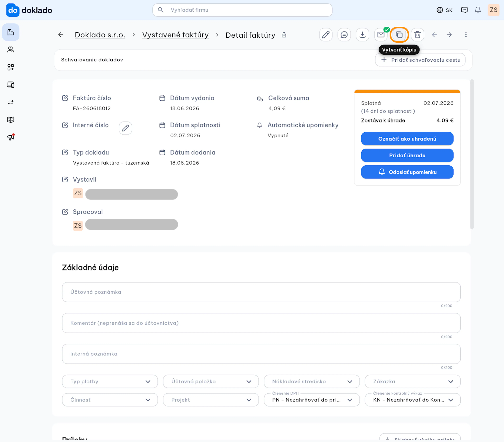Open the book sidebar icon
This screenshot has height=442, width=504.
click(x=11, y=120)
